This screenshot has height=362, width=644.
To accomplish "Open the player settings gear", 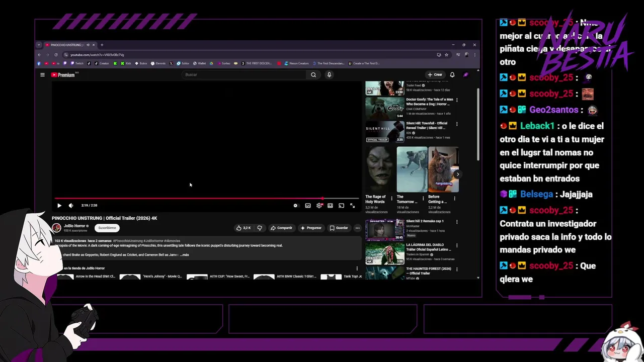I will tap(319, 206).
